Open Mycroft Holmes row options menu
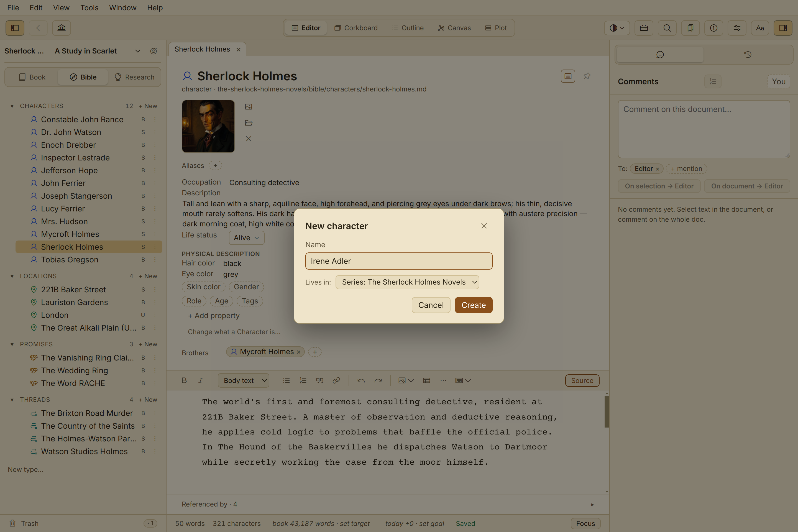The image size is (798, 532). [155, 234]
